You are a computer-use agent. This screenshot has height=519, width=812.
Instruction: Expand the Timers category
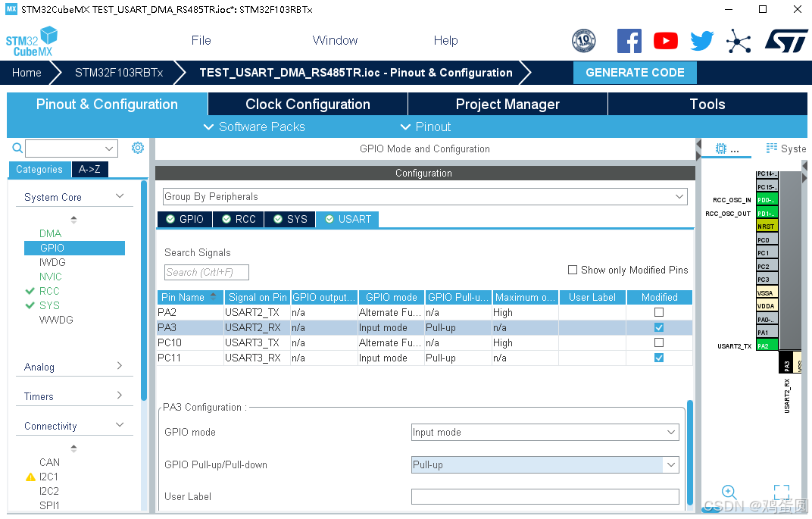(x=120, y=396)
